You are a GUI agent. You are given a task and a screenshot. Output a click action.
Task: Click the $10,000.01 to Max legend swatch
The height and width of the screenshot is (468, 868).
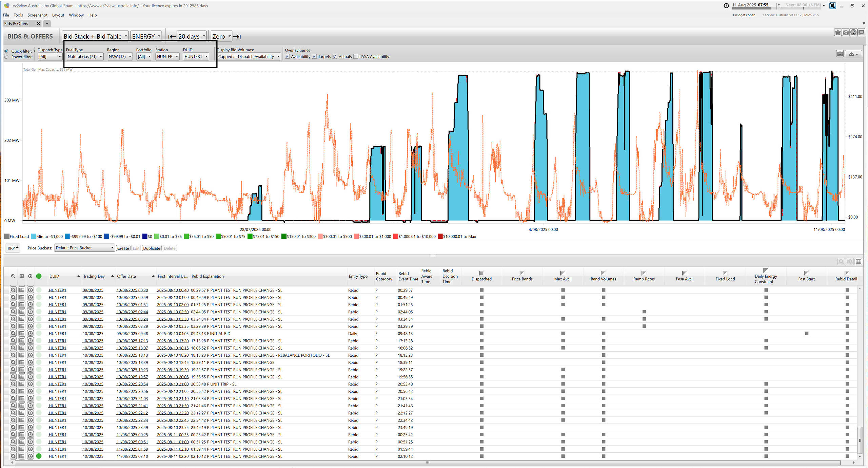[440, 237]
